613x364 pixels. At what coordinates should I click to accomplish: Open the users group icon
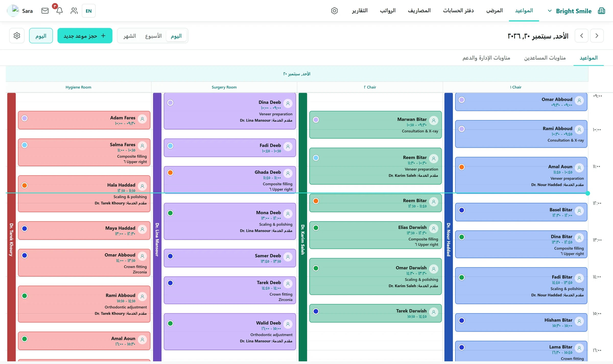coord(74,11)
